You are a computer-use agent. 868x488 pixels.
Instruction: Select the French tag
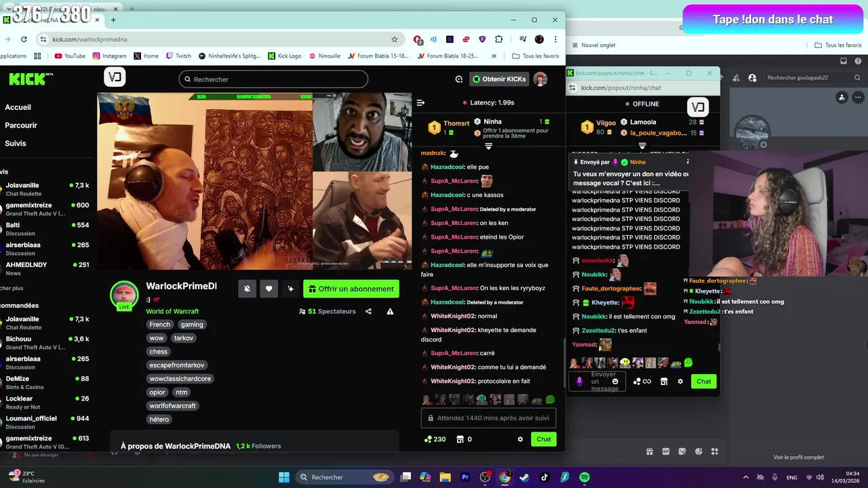[160, 325]
